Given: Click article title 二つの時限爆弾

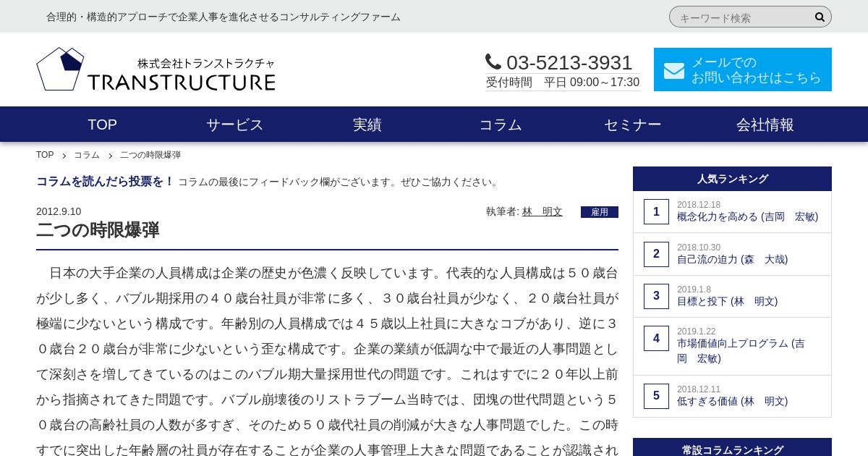Looking at the screenshot, I should [x=98, y=230].
